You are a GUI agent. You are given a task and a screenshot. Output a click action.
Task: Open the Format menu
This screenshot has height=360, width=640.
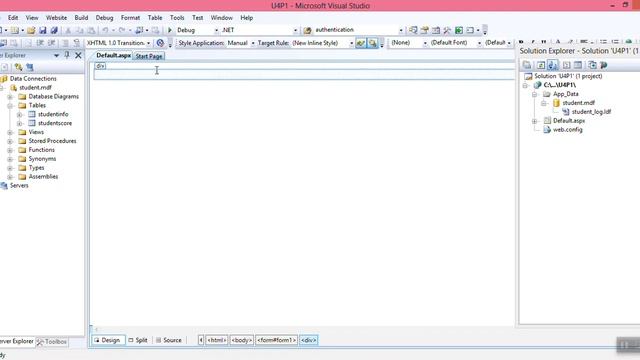click(130, 18)
